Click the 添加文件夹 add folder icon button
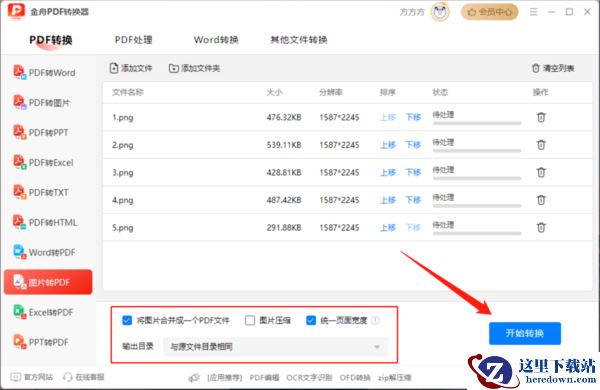 click(x=174, y=68)
